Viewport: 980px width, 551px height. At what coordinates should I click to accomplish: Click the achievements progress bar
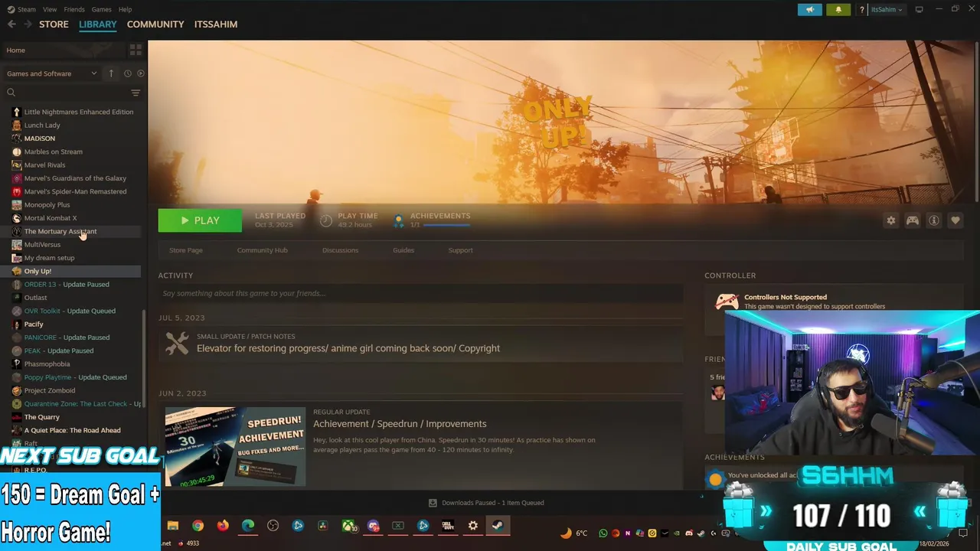[446, 225]
